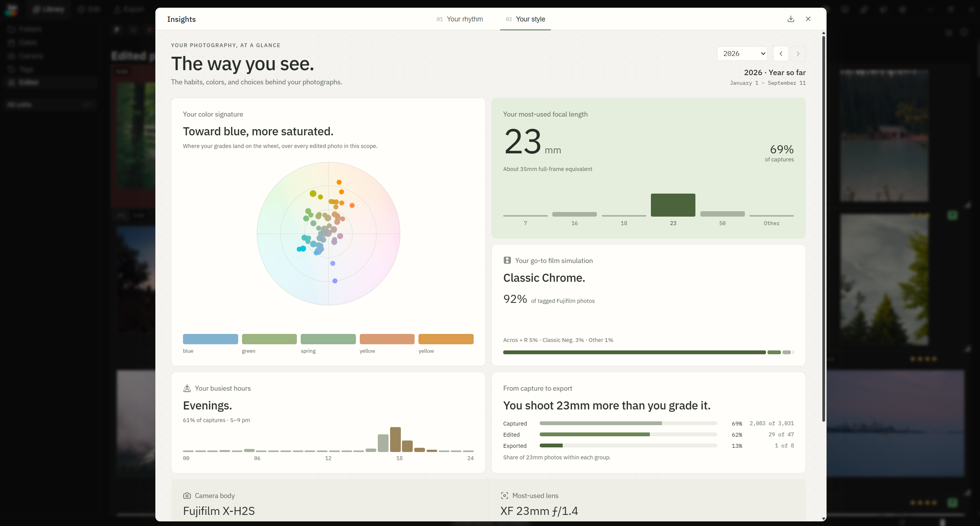
Task: Click the camera body icon
Action: pos(187,495)
